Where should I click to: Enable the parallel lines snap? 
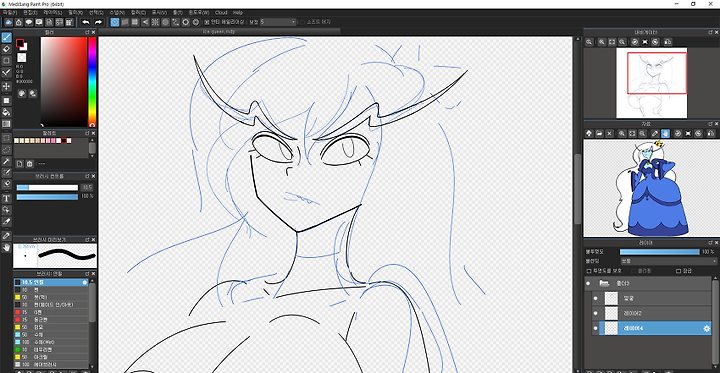tap(125, 22)
